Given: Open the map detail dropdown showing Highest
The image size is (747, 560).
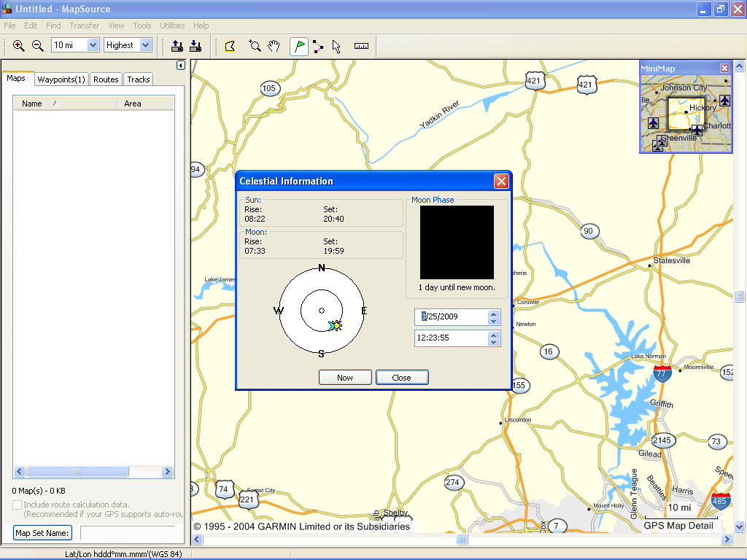Looking at the screenshot, I should pyautogui.click(x=145, y=46).
